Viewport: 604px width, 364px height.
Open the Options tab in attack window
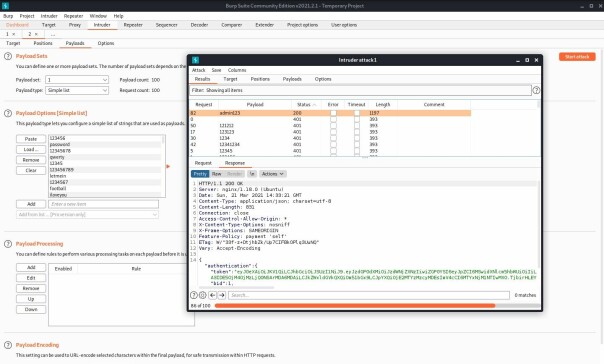[x=323, y=79]
